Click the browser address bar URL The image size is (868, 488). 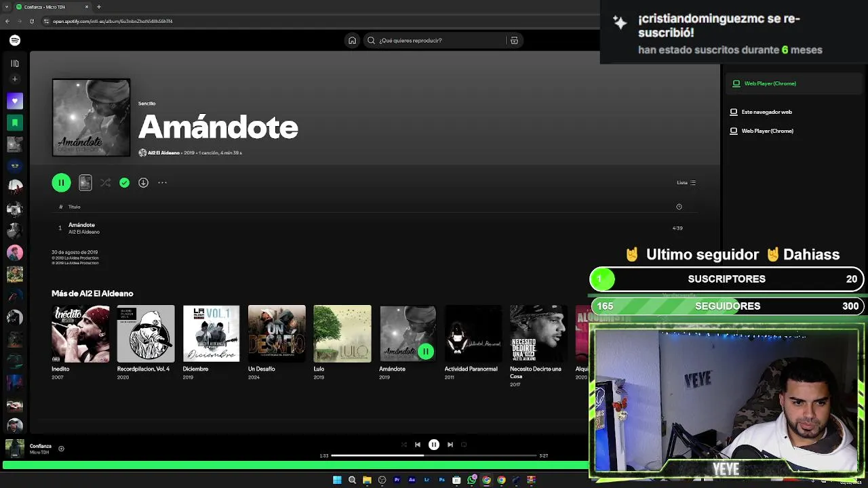113,21
